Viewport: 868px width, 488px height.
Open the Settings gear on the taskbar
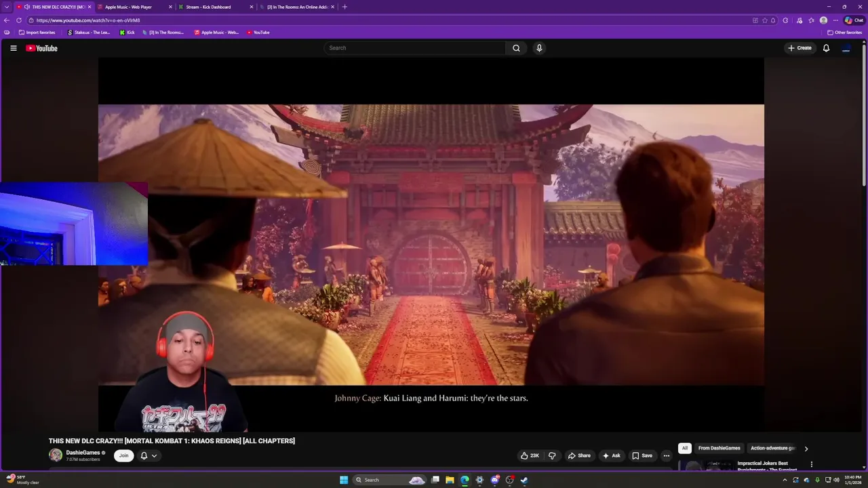479,480
